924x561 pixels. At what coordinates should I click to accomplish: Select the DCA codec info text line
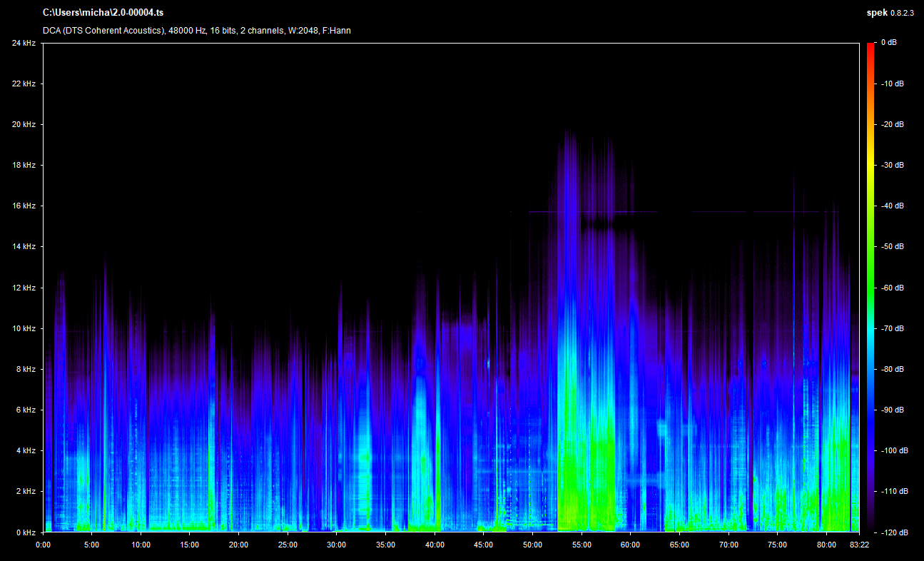[x=196, y=31]
